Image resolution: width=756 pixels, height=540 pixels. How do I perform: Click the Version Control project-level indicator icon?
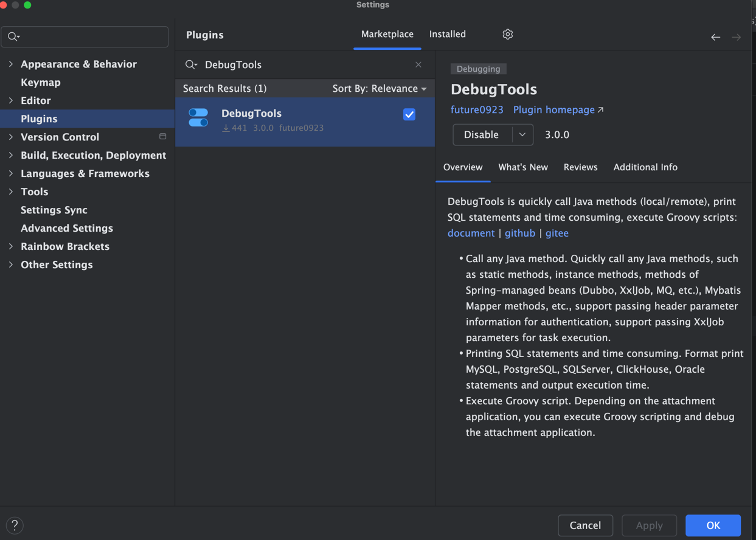[163, 137]
